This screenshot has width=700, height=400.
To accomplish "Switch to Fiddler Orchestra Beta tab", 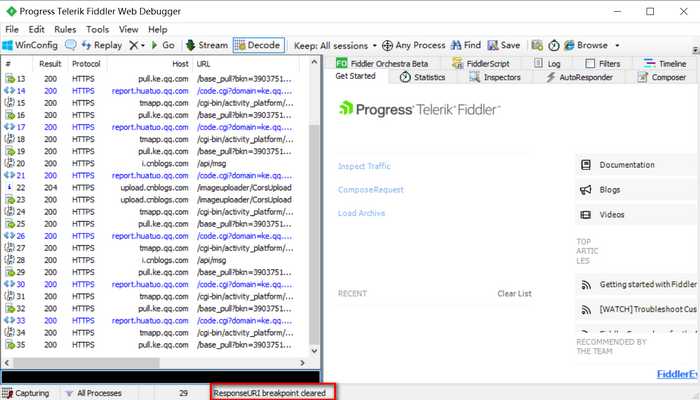I will click(382, 63).
